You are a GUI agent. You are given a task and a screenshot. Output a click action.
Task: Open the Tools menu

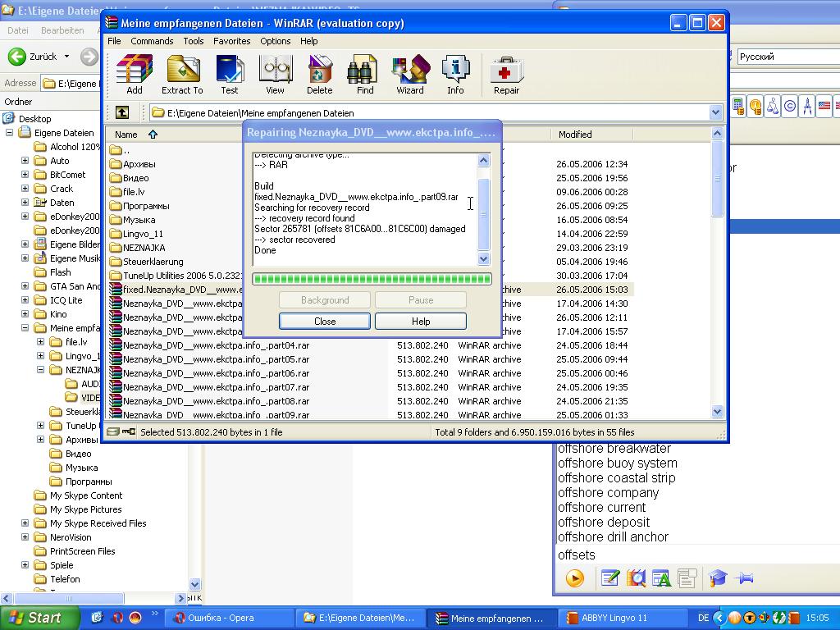point(193,41)
